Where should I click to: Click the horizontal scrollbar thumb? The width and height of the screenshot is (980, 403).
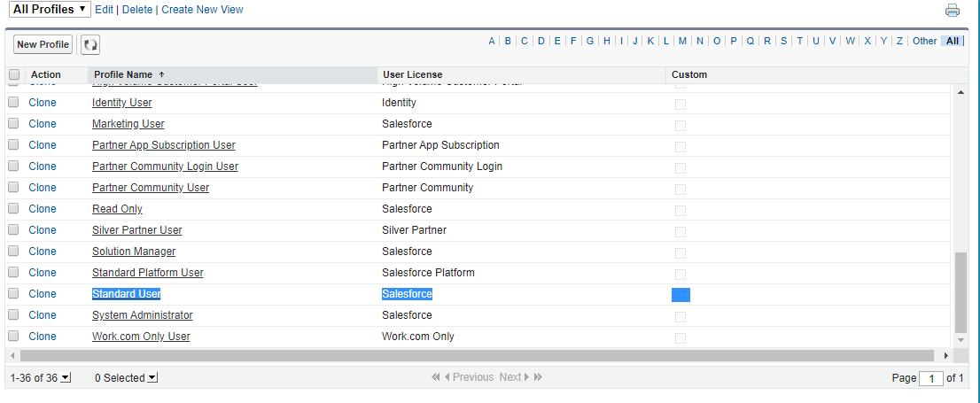pyautogui.click(x=478, y=355)
